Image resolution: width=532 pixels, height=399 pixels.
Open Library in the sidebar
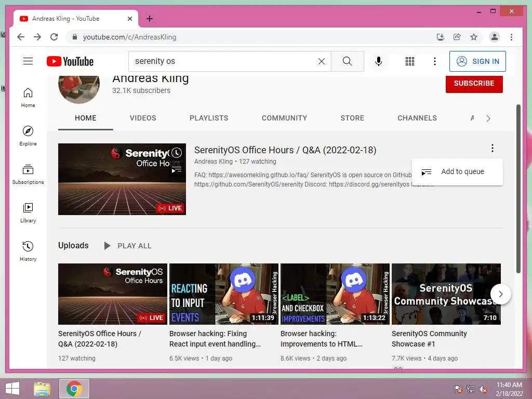(28, 212)
